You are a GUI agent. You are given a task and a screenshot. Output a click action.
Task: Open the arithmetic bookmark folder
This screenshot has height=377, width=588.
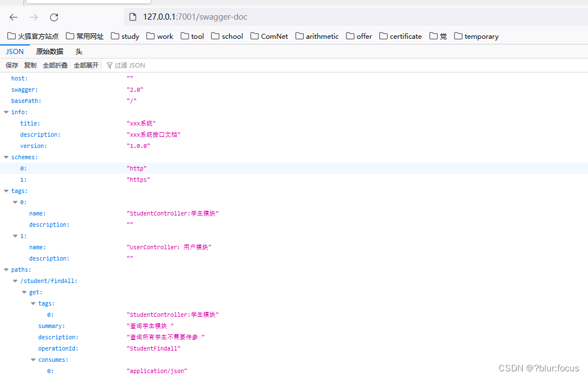(317, 37)
